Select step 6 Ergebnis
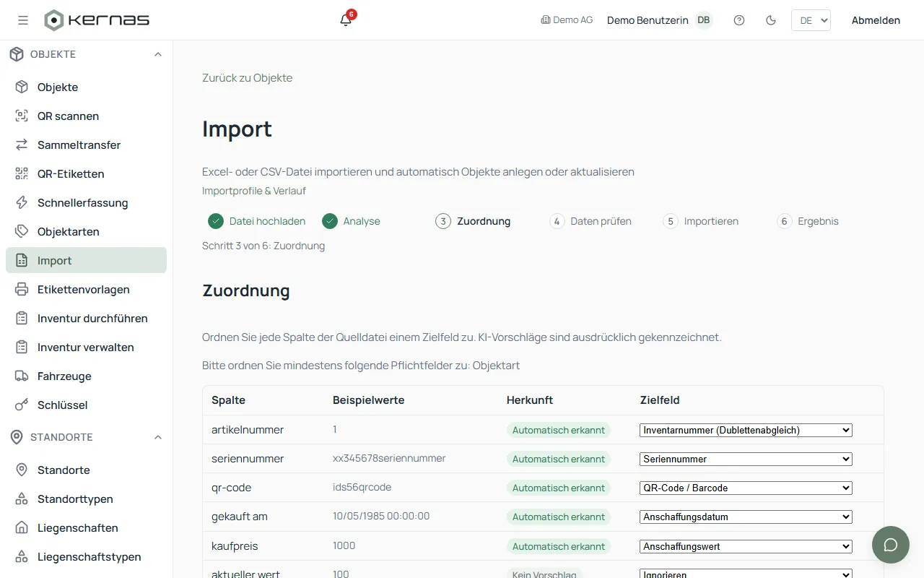The image size is (924, 578). pos(808,221)
